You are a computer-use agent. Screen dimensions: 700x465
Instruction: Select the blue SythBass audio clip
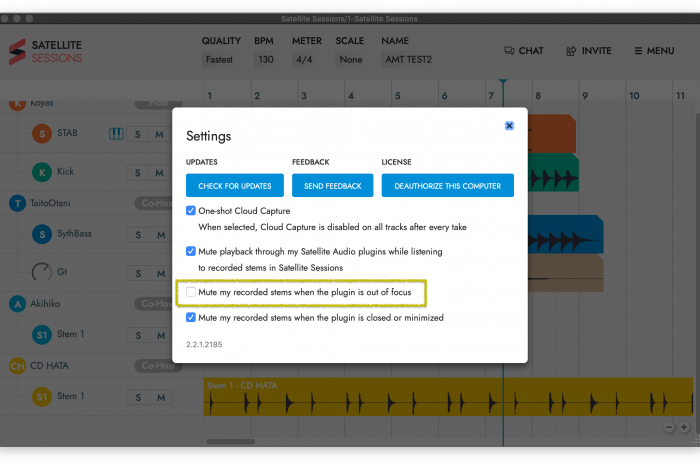(x=566, y=235)
